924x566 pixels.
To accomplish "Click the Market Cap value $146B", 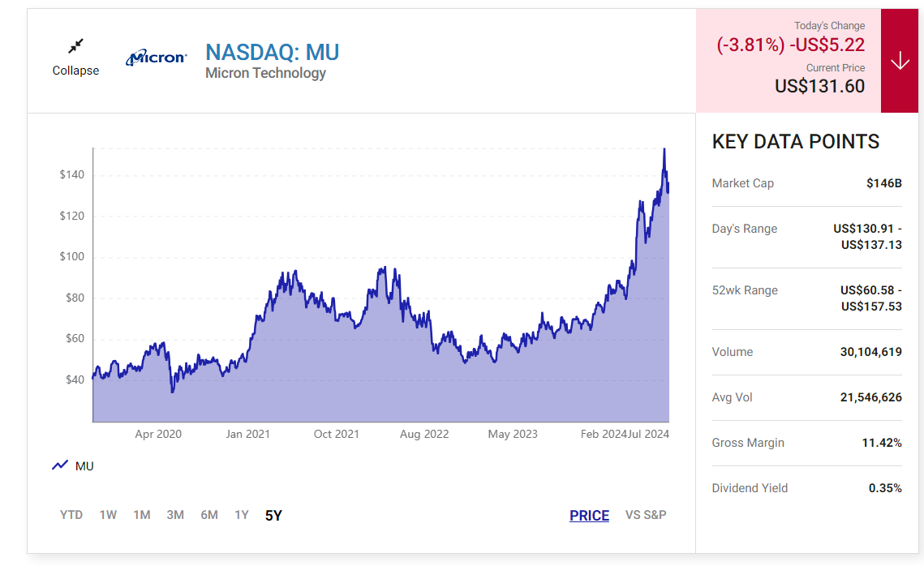I will pyautogui.click(x=884, y=183).
